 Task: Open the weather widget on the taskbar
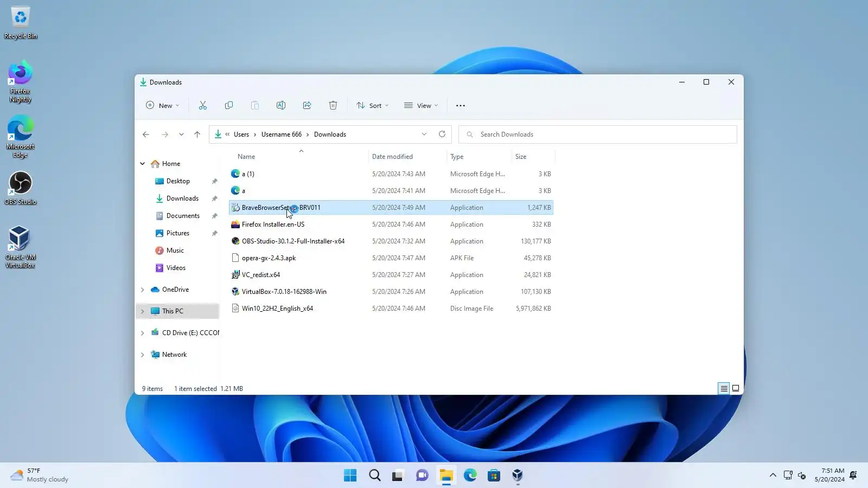tap(40, 476)
